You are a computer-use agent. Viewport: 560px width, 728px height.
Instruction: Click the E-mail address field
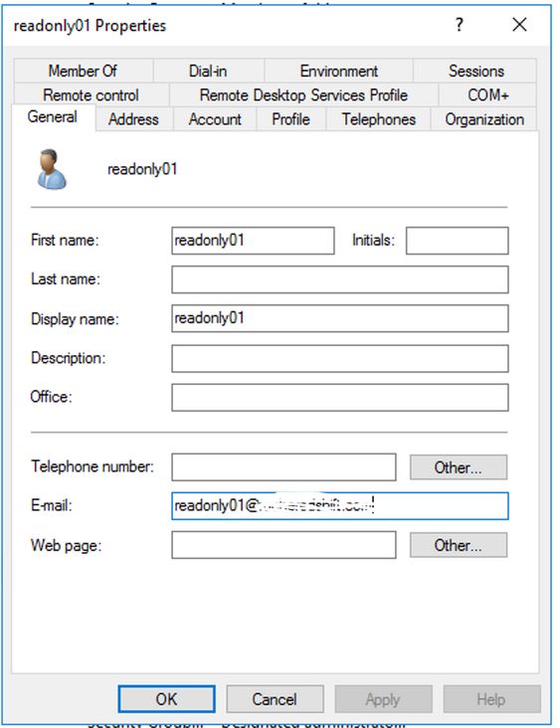340,506
